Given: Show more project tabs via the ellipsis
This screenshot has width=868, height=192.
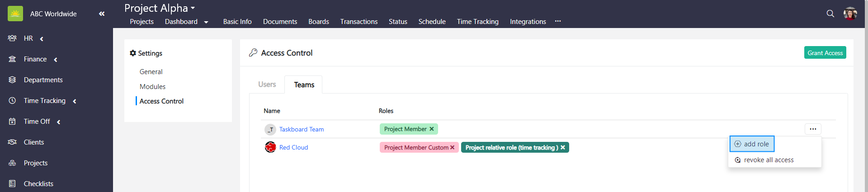Looking at the screenshot, I should point(558,21).
